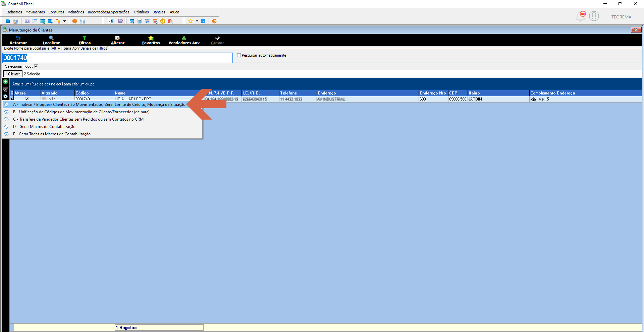The width and height of the screenshot is (644, 332).
Task: Click the orange power icon in the top toolbar
Action: [214, 21]
